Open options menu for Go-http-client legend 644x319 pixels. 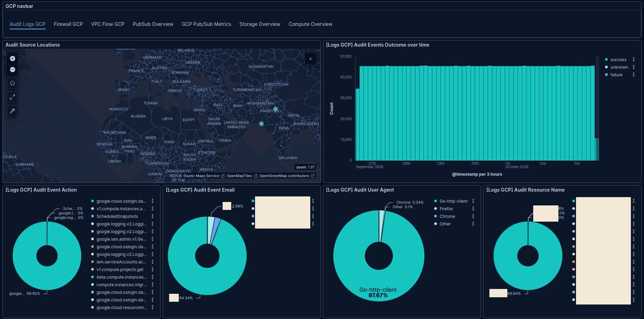coord(473,201)
